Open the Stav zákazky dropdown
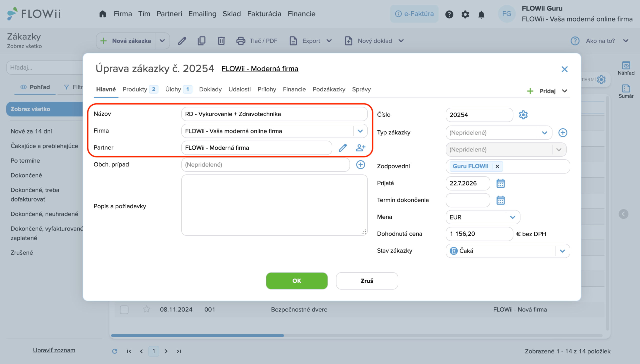The image size is (640, 364). click(562, 251)
